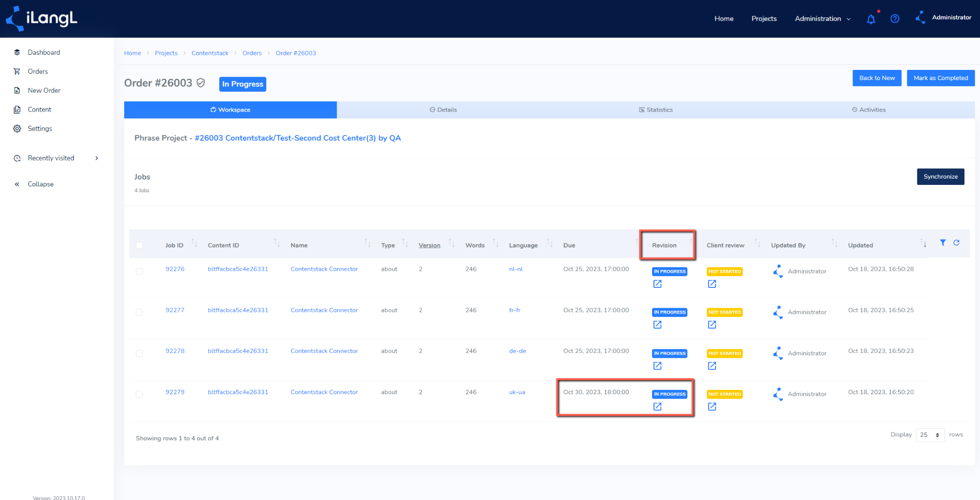980x500 pixels.
Task: Switch to the Activities tab
Action: coord(868,110)
